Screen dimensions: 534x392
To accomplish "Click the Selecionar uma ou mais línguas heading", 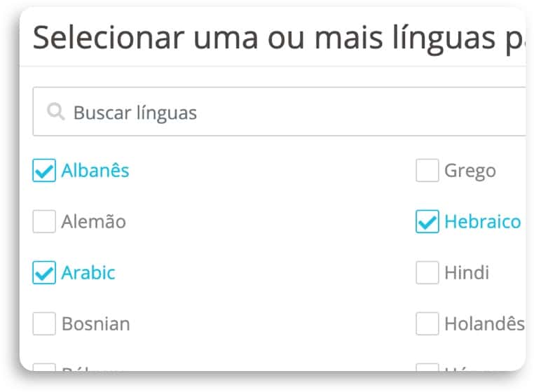I will coord(279,38).
